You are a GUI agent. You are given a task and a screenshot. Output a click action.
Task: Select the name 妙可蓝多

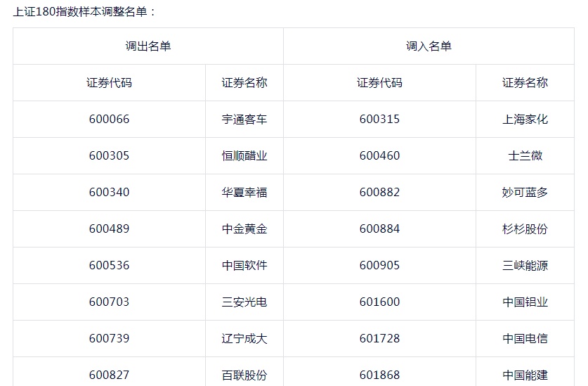pos(525,192)
